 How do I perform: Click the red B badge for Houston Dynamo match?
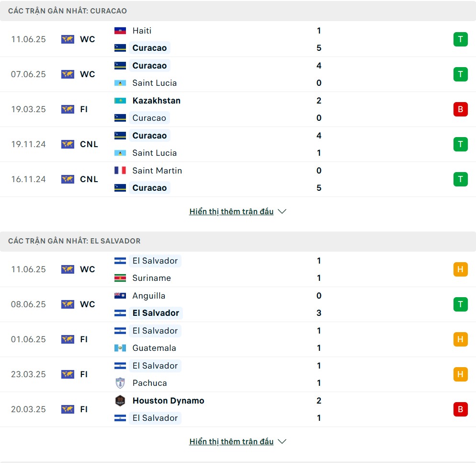(x=460, y=409)
